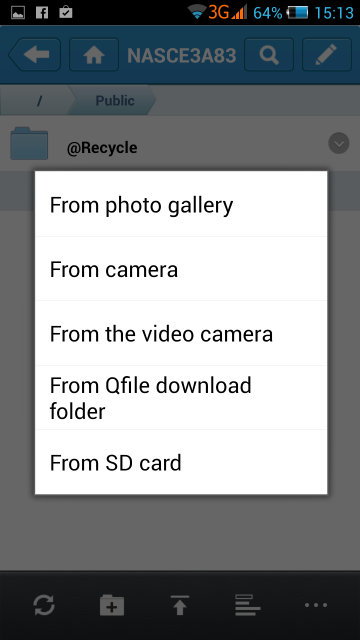
Task: Select From the video camera
Action: coord(181,333)
